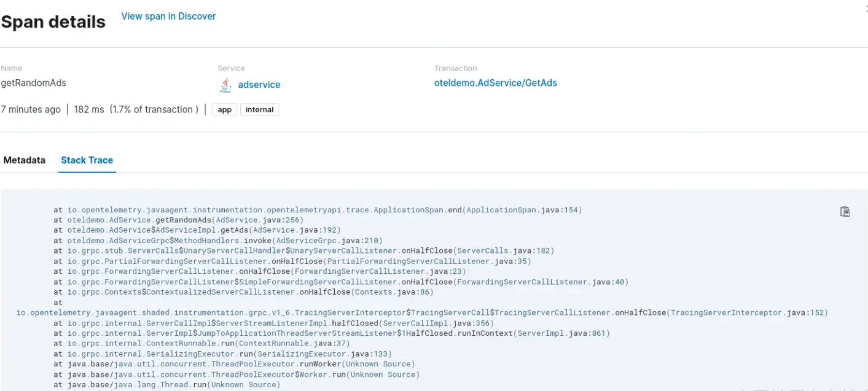Open View span in Discover link
Viewport: 868px width, 391px height.
point(168,17)
